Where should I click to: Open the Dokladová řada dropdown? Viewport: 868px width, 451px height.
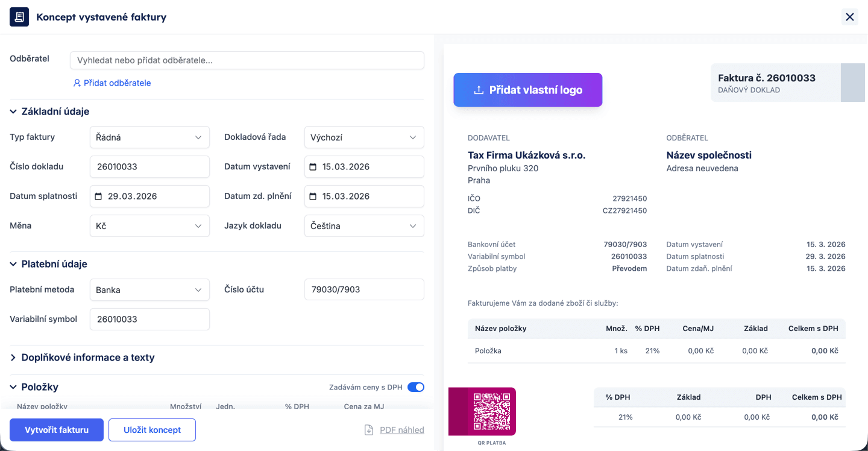coord(364,137)
